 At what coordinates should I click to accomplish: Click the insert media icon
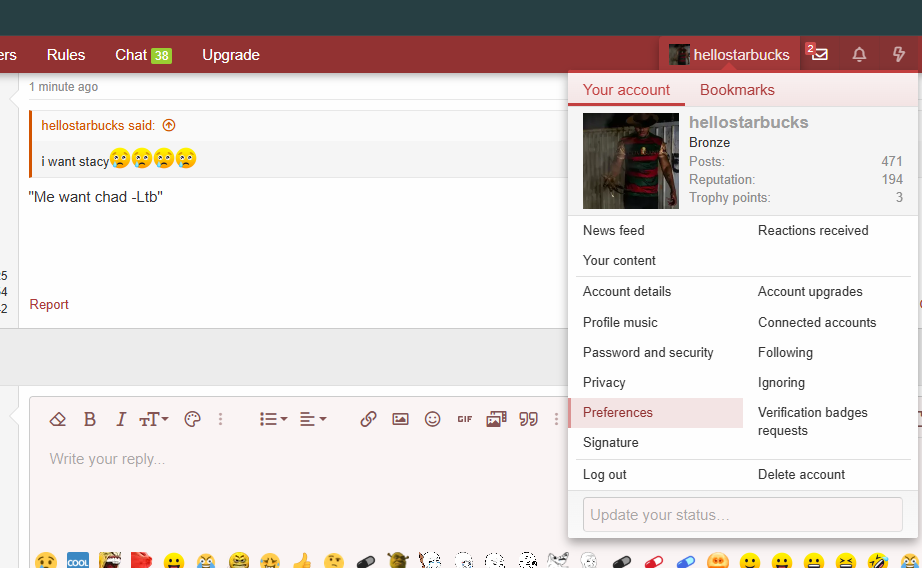coord(496,419)
